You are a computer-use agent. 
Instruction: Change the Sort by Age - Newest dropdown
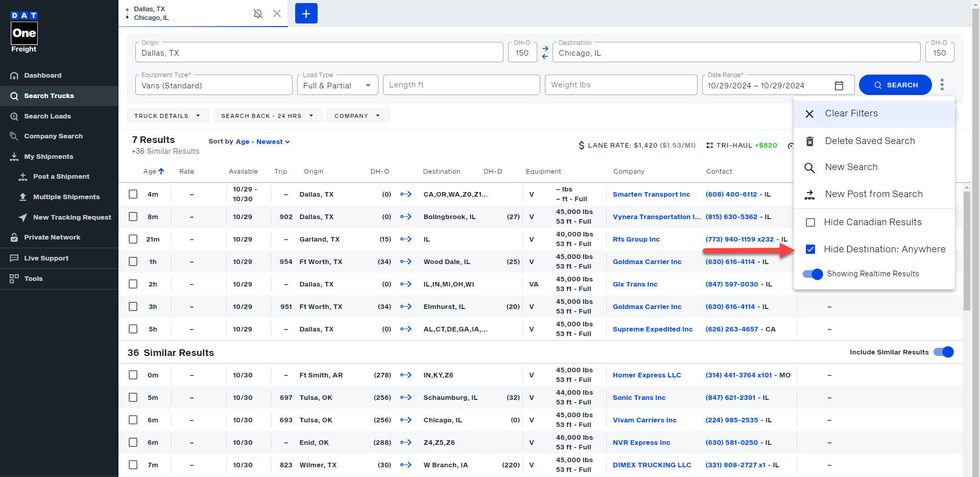[x=262, y=142]
